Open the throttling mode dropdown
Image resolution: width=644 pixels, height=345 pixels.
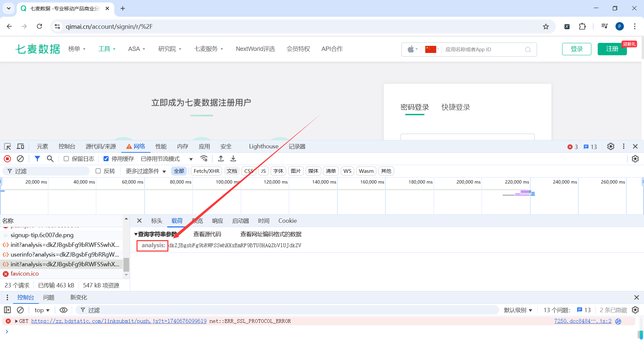(167, 159)
